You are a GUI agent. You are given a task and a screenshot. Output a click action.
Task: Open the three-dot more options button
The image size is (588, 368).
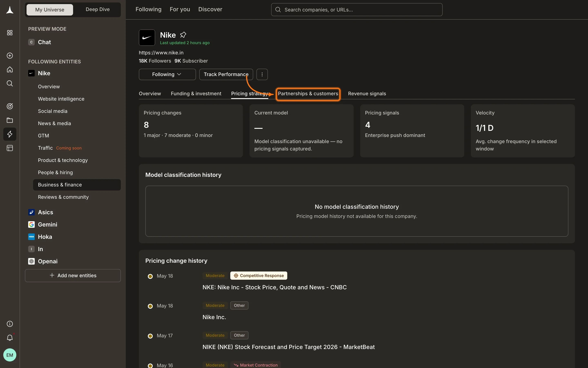262,74
